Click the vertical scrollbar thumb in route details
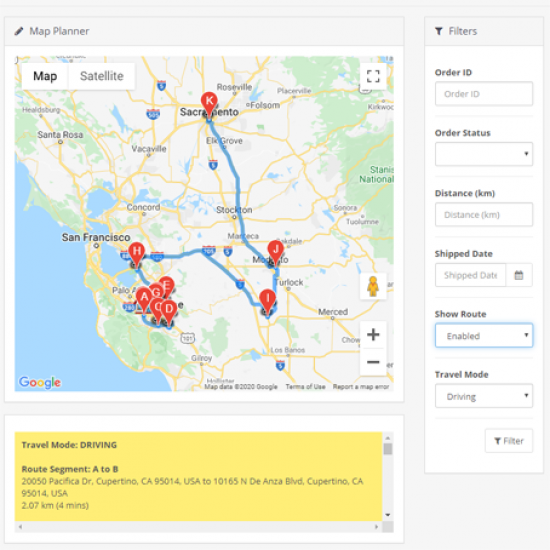Screen dimensions: 550x550 tap(388, 449)
